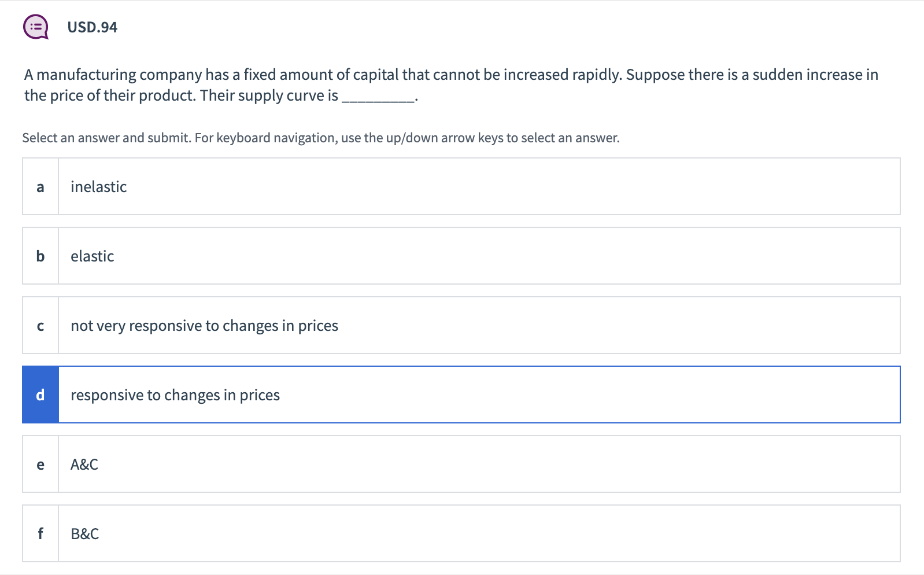
Task: Click the letter 'b' option label
Action: coord(40,256)
